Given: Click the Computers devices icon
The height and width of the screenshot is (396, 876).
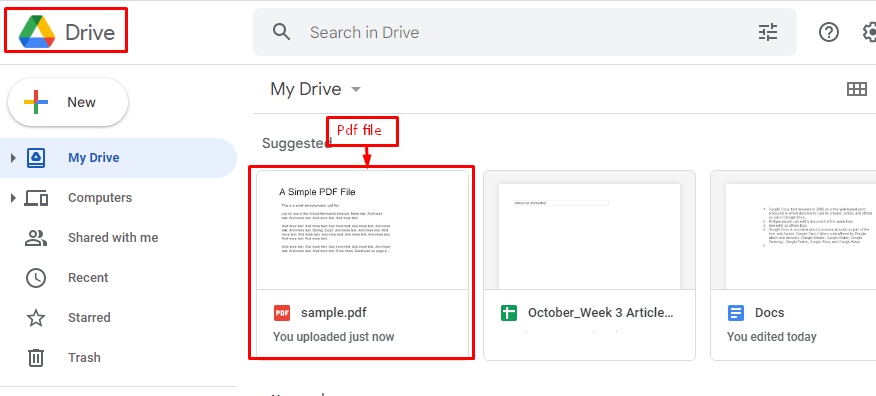Looking at the screenshot, I should click(x=36, y=198).
